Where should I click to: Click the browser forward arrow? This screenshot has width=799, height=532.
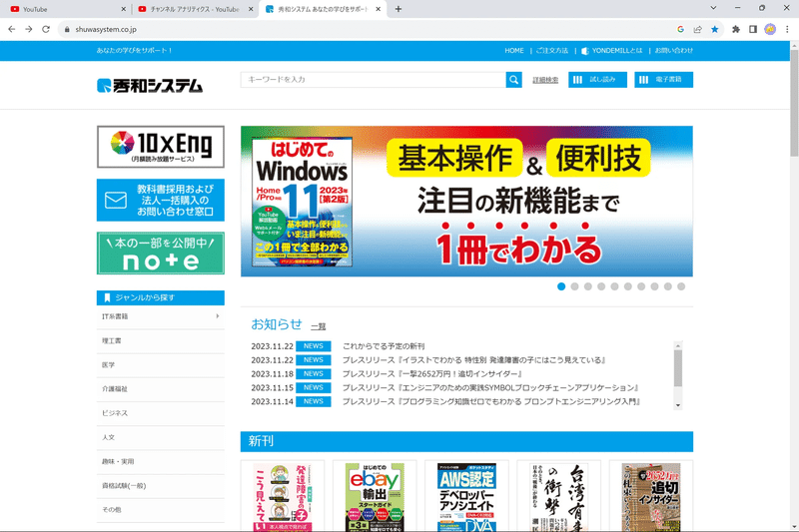point(29,30)
